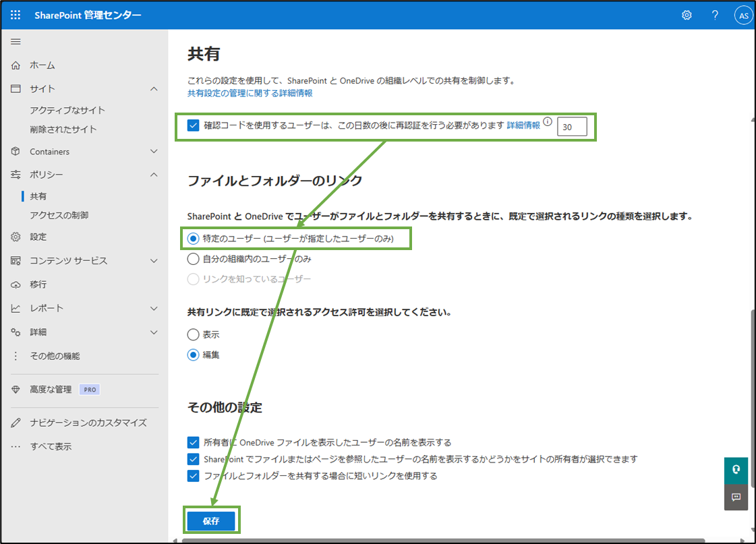The image size is (756, 544).
Task: Select the 表示 permission radio button
Action: click(x=193, y=334)
